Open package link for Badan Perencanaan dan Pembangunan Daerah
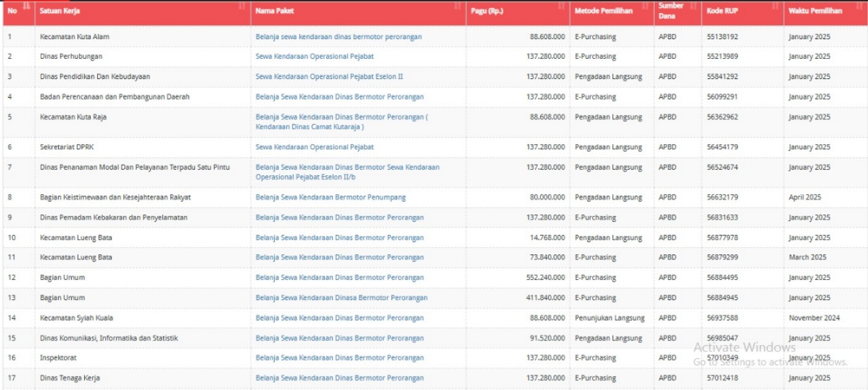This screenshot has width=868, height=390. point(340,97)
